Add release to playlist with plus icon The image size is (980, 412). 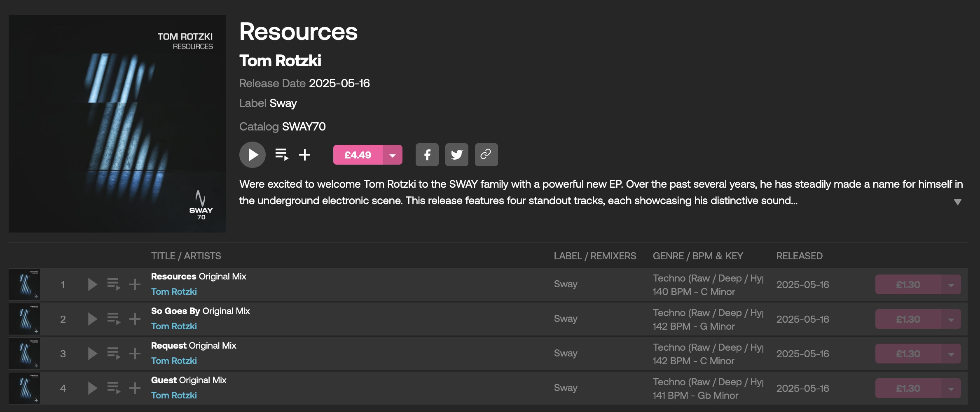pos(304,155)
